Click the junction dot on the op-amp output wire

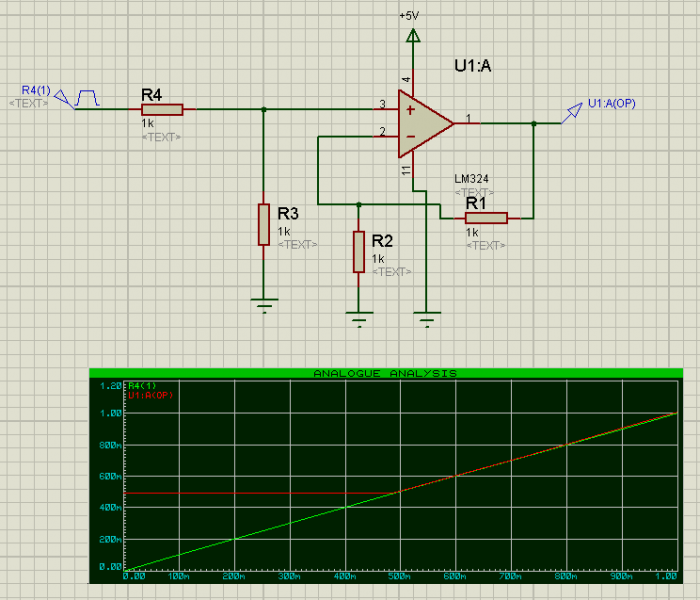click(533, 123)
